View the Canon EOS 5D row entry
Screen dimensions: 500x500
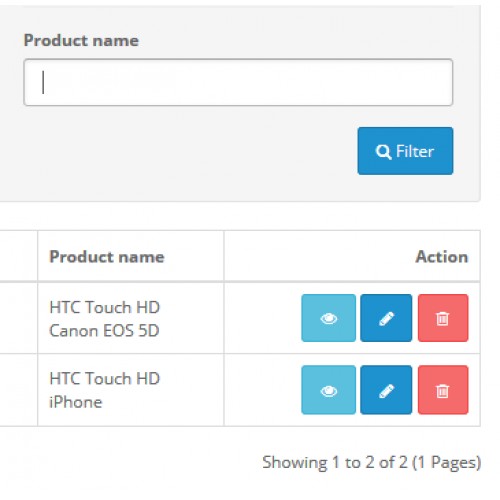click(328, 318)
